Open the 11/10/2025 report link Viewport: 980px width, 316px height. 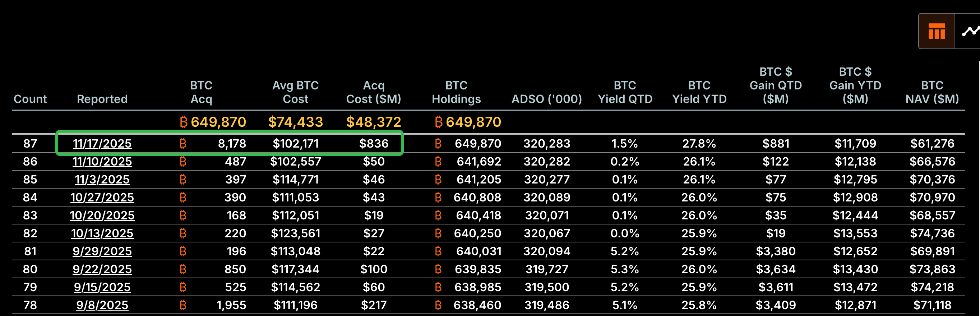point(102,162)
